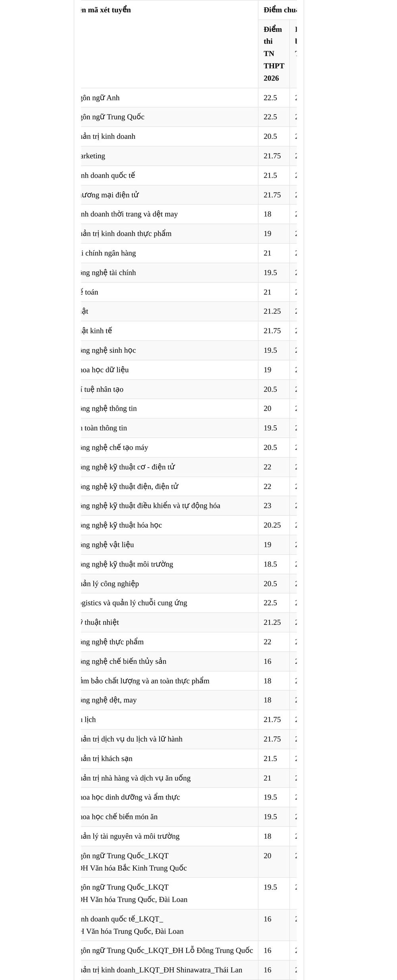397x980 pixels.
Task: Click the Thương mại điện tử row name
Action: coord(110,195)
